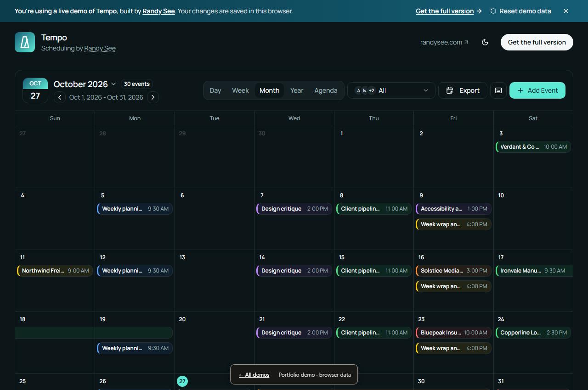Open Weekly planning event on Oct 19
This screenshot has width=588, height=390.
coord(135,348)
